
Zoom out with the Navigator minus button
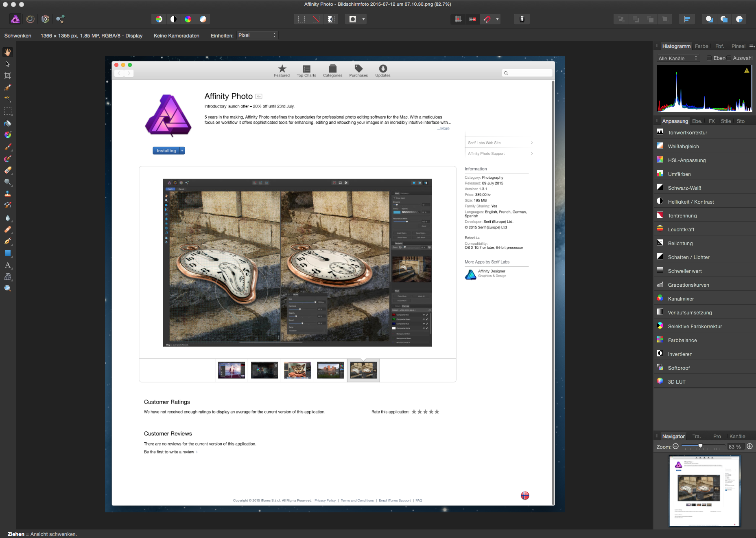pyautogui.click(x=676, y=446)
